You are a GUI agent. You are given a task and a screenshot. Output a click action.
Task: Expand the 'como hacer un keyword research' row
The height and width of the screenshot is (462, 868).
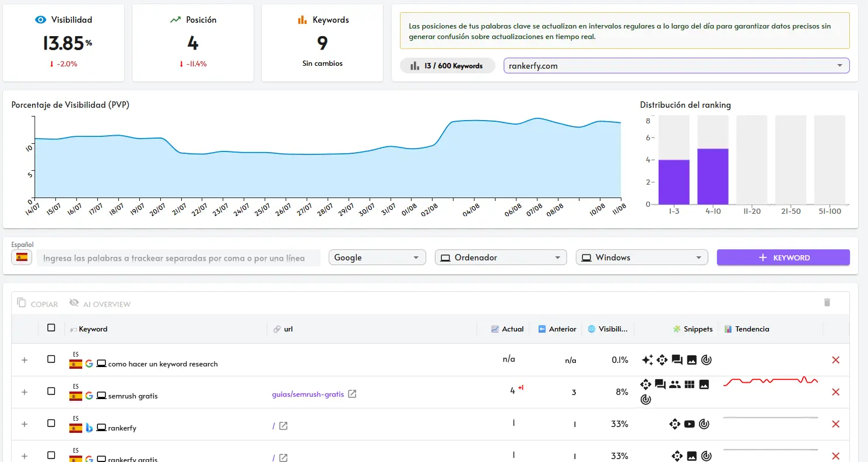24,360
